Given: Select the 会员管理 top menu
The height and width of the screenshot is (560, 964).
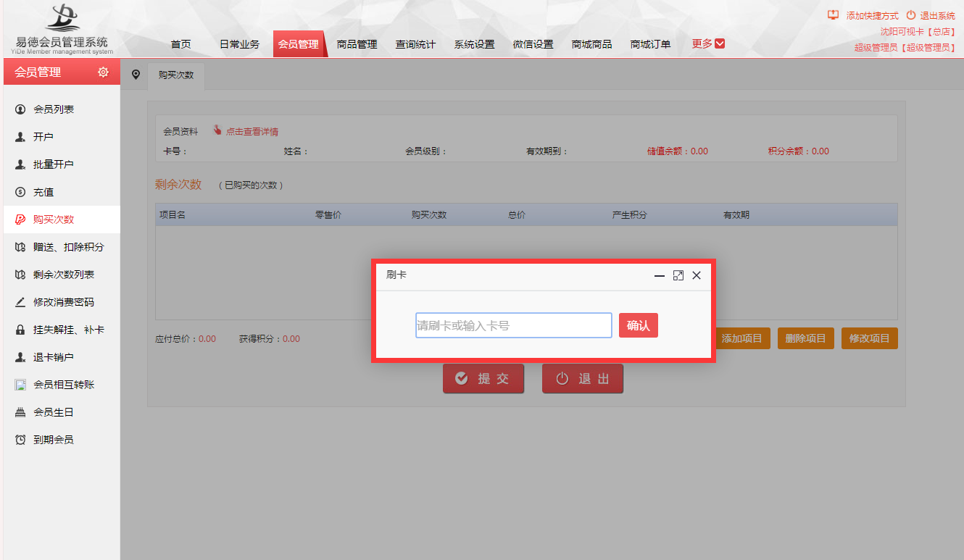Looking at the screenshot, I should pos(299,44).
